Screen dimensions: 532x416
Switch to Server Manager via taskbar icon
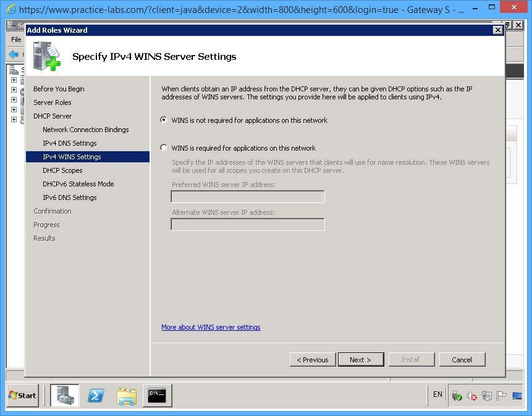tap(65, 396)
